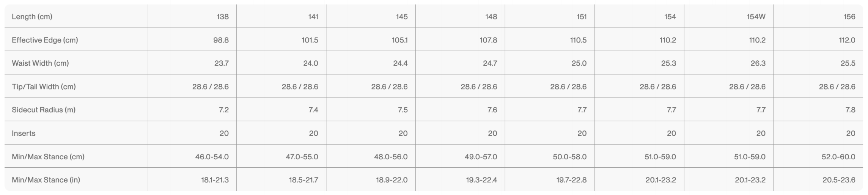The height and width of the screenshot is (195, 868).
Task: Click the Min/Max Stance (in) label
Action: pyautogui.click(x=46, y=180)
